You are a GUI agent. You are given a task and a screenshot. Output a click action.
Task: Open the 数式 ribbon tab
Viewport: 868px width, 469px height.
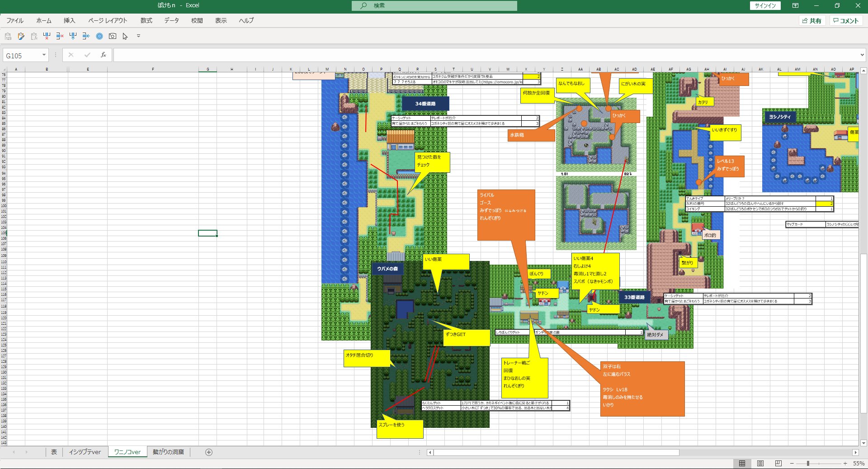tap(146, 20)
